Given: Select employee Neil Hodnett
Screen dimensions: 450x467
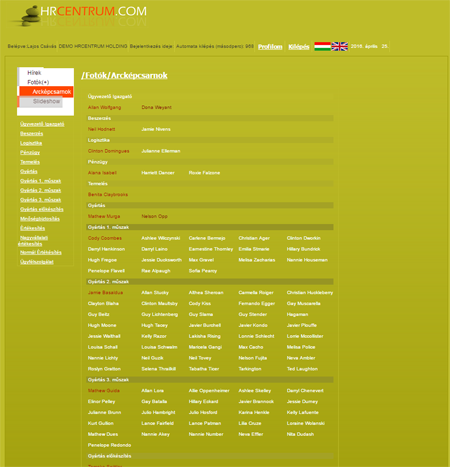Looking at the screenshot, I should click(x=101, y=129).
